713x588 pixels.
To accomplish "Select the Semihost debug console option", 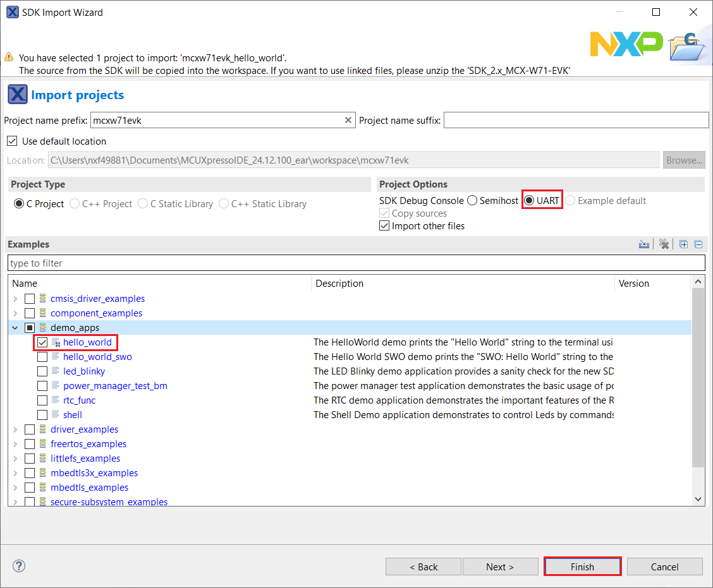I will click(472, 201).
